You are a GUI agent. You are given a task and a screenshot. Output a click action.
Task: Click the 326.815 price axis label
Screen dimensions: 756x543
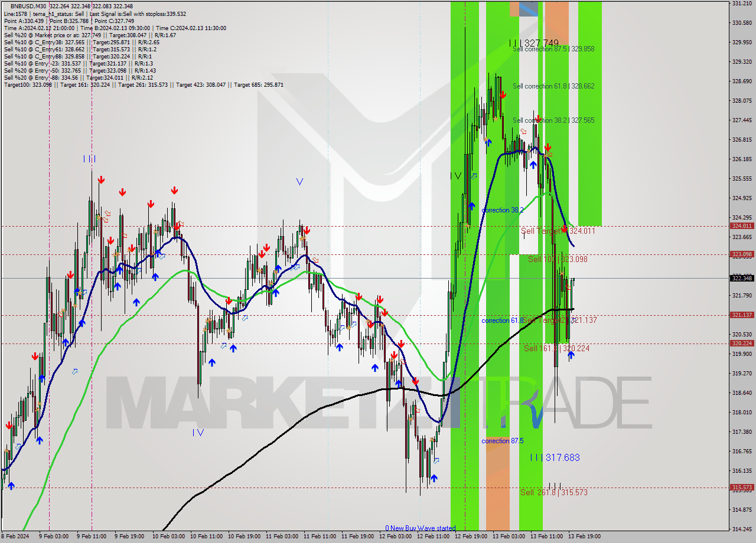(x=742, y=140)
